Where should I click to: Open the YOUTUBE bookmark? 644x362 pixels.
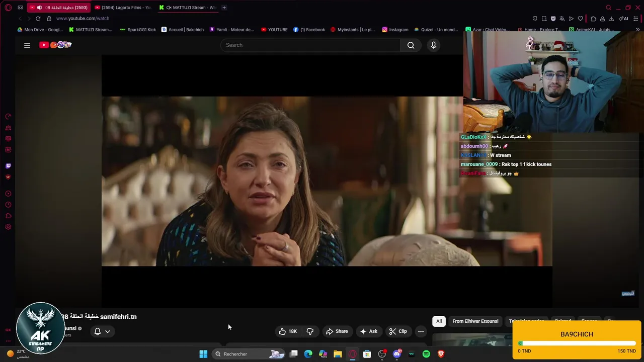pos(274,30)
